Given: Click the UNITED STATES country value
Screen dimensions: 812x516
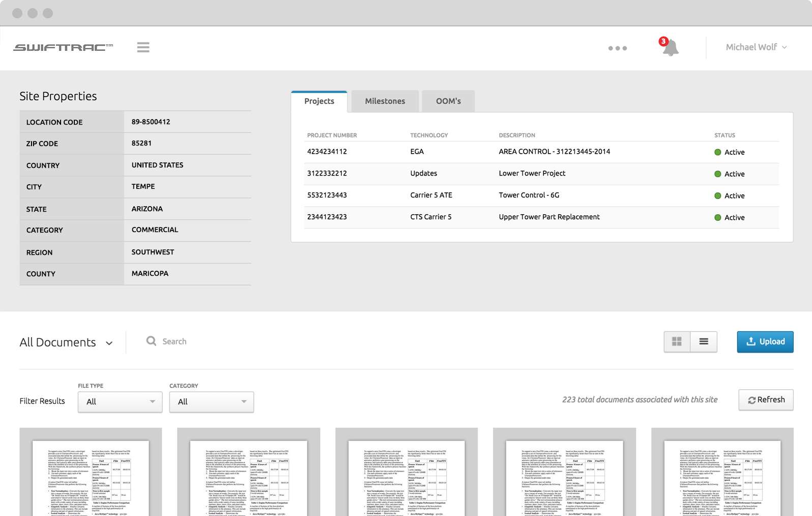Looking at the screenshot, I should [x=157, y=165].
